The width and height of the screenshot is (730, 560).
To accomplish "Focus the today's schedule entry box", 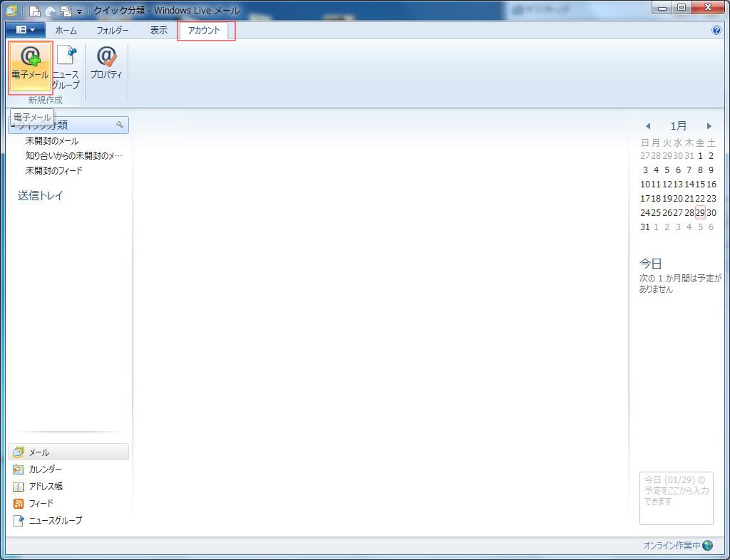I will point(676,498).
